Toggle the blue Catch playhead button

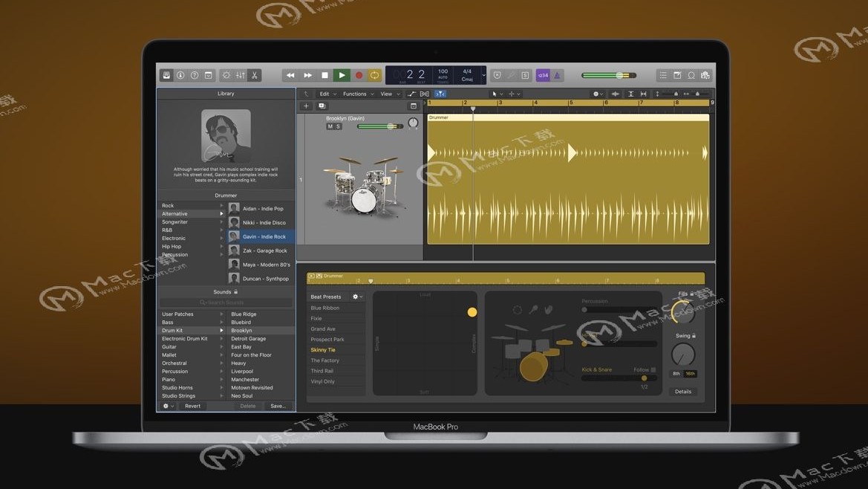tap(440, 94)
